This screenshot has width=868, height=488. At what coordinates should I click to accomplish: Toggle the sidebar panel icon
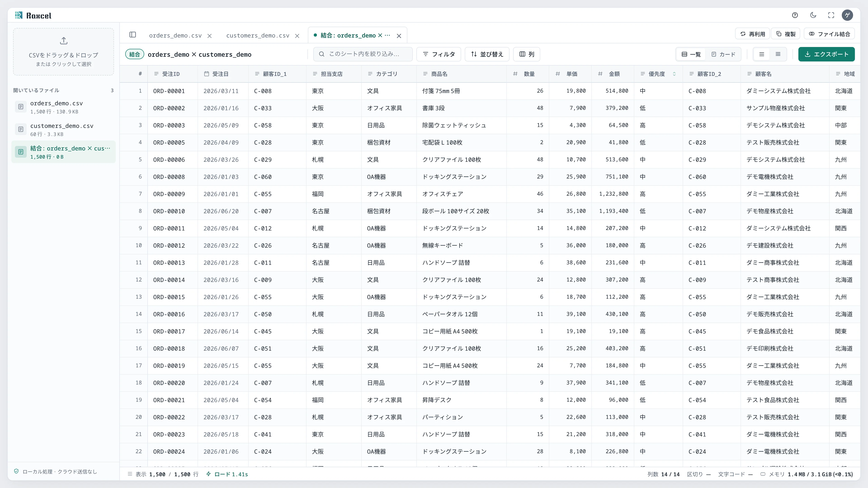pyautogui.click(x=133, y=35)
